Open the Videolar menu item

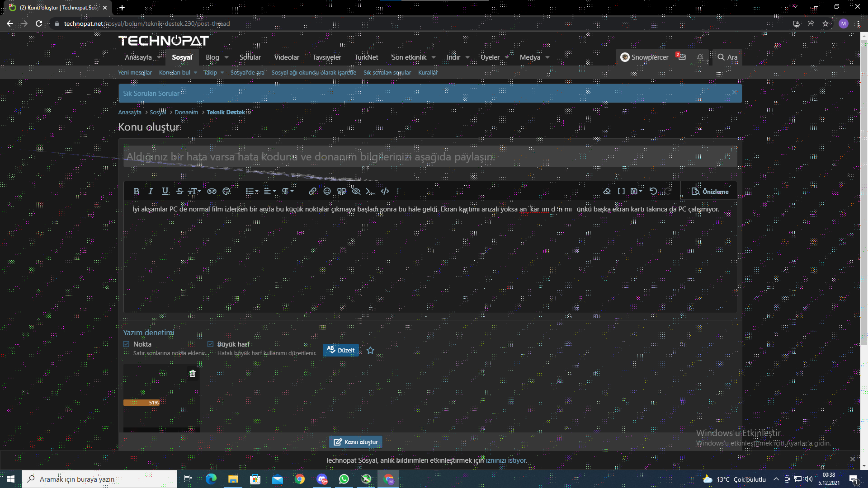(x=287, y=57)
